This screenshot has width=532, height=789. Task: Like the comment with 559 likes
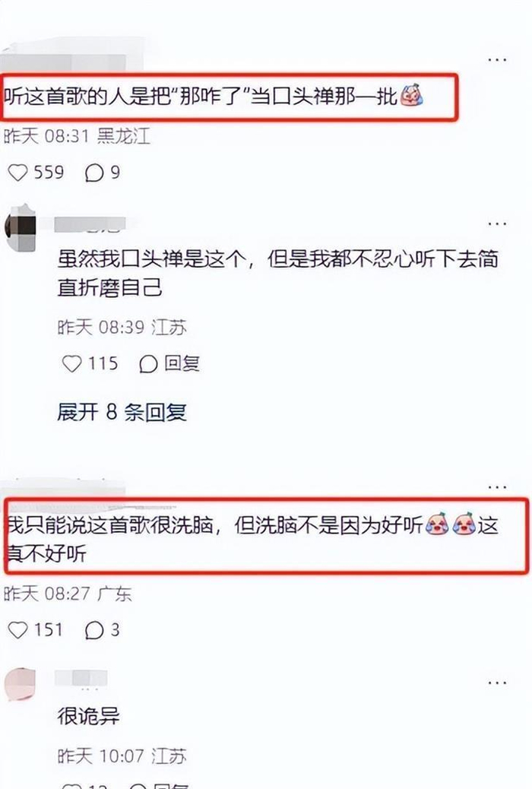pyautogui.click(x=17, y=173)
